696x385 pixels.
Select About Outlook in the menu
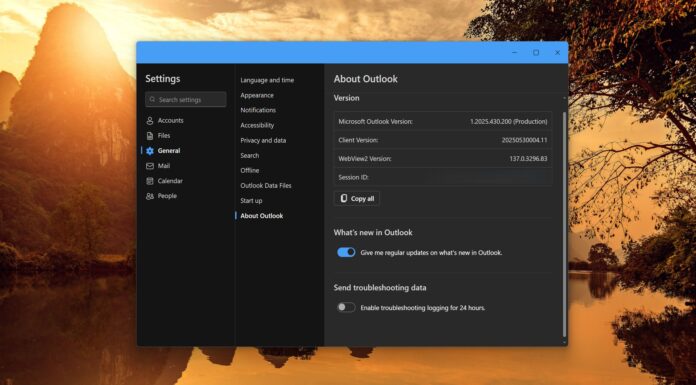click(261, 215)
